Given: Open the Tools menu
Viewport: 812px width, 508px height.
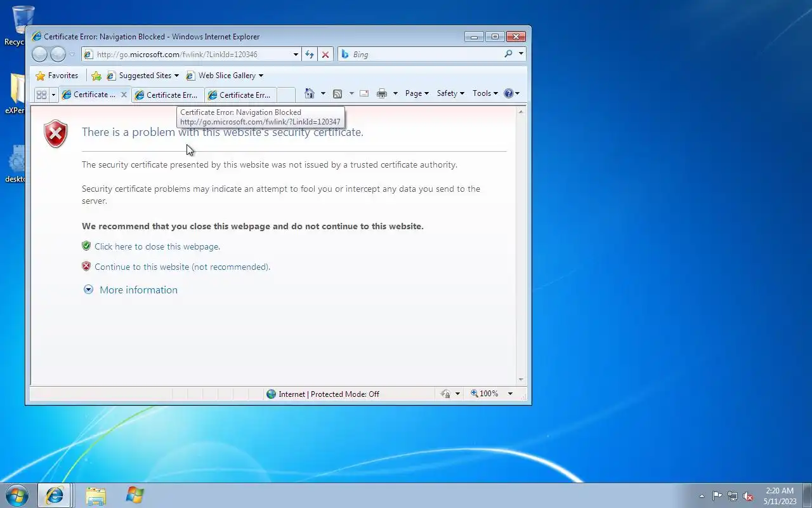Looking at the screenshot, I should pos(485,93).
